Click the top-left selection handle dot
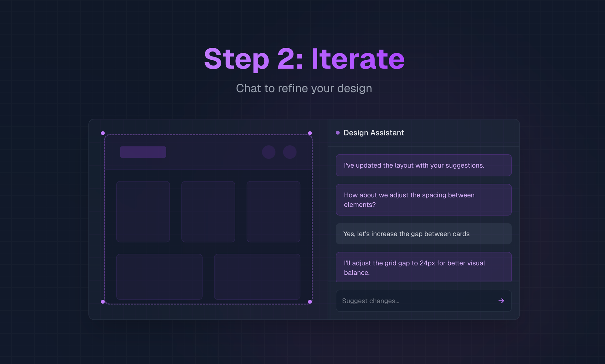Screen dimensions: 605x364 (103, 133)
